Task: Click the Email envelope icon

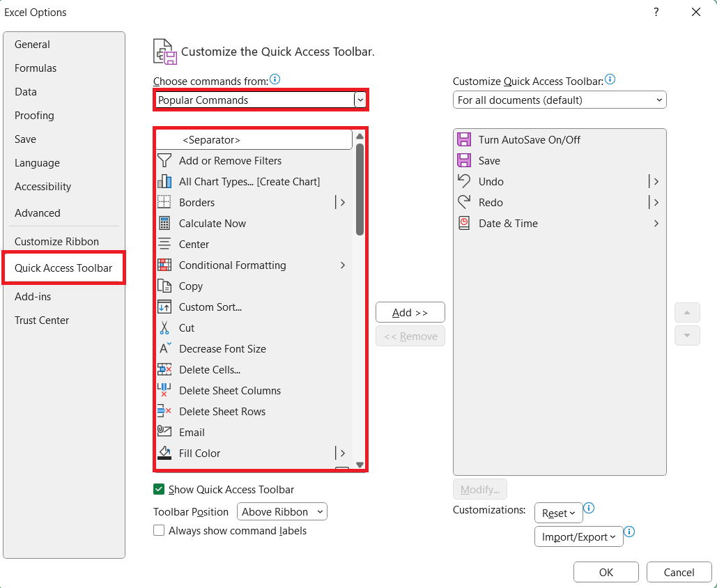Action: (164, 431)
